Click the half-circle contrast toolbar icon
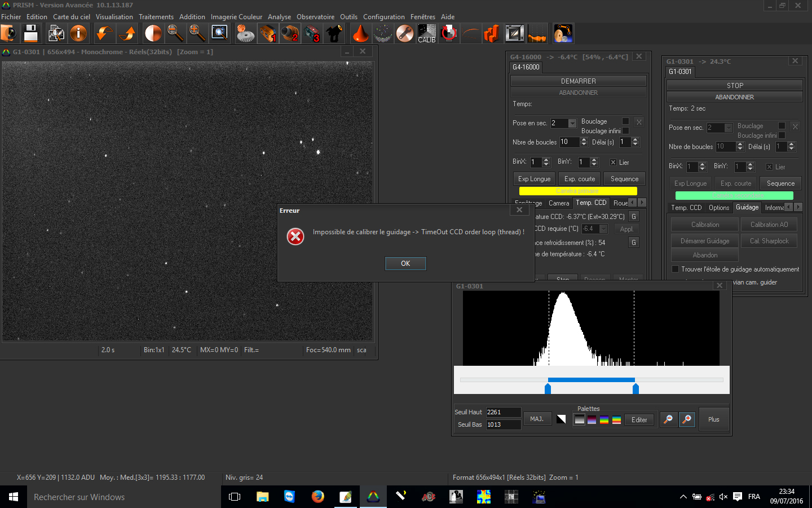This screenshot has height=508, width=812. click(153, 33)
